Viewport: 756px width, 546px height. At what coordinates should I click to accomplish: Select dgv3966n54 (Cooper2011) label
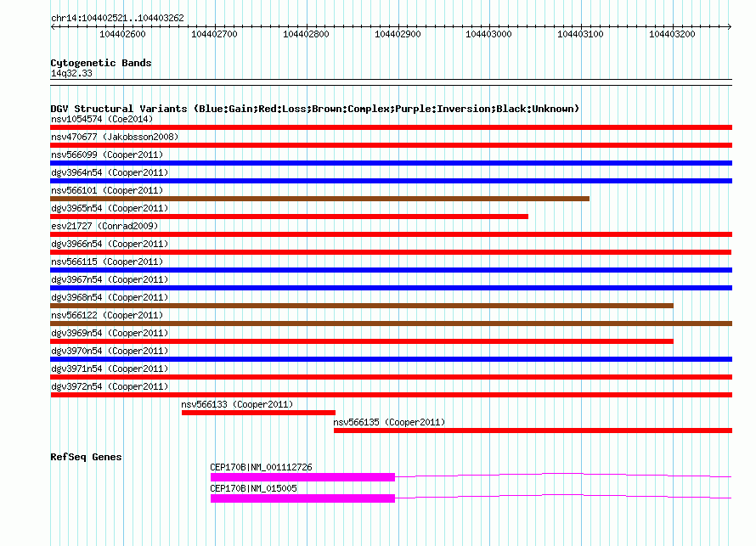[110, 244]
